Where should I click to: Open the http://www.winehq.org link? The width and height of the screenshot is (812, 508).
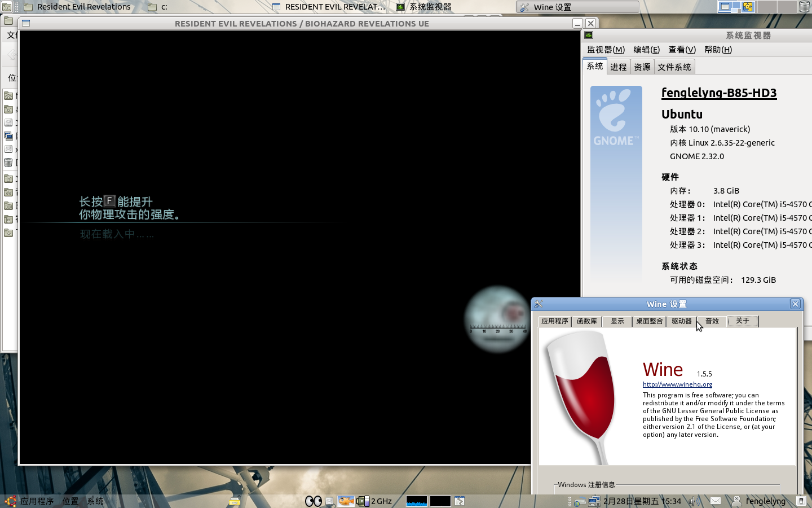point(677,384)
